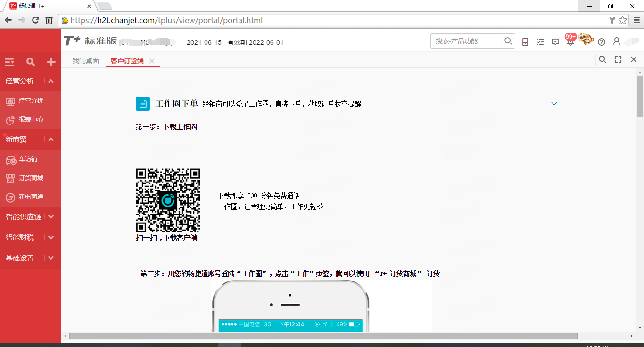644x347 pixels.
Task: Open a new browser tab
Action: tap(104, 6)
